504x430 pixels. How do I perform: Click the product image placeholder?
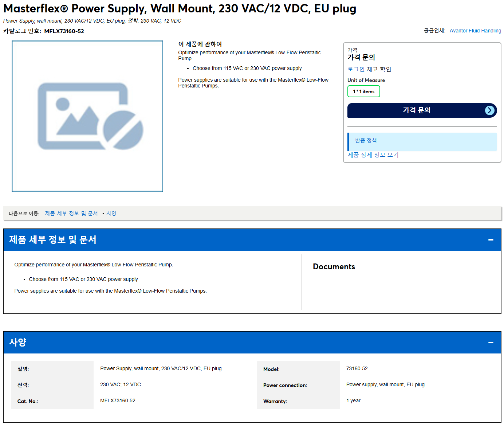click(x=87, y=116)
